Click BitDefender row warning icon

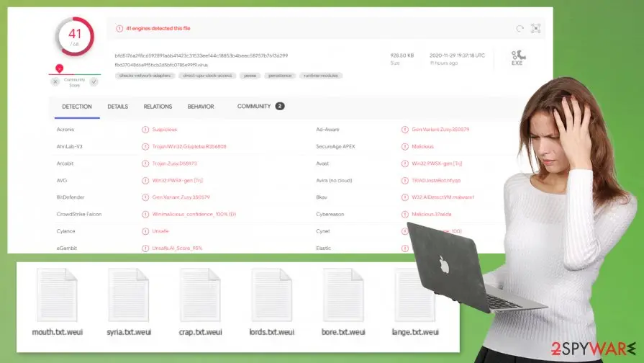145,197
